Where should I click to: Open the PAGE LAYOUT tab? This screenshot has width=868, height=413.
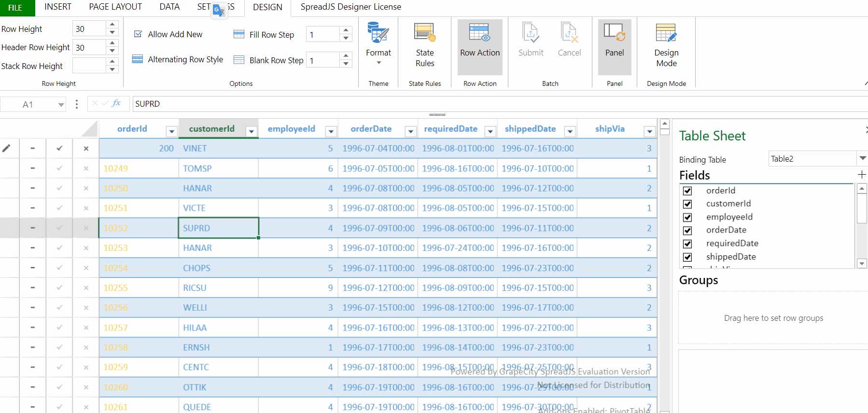[115, 7]
